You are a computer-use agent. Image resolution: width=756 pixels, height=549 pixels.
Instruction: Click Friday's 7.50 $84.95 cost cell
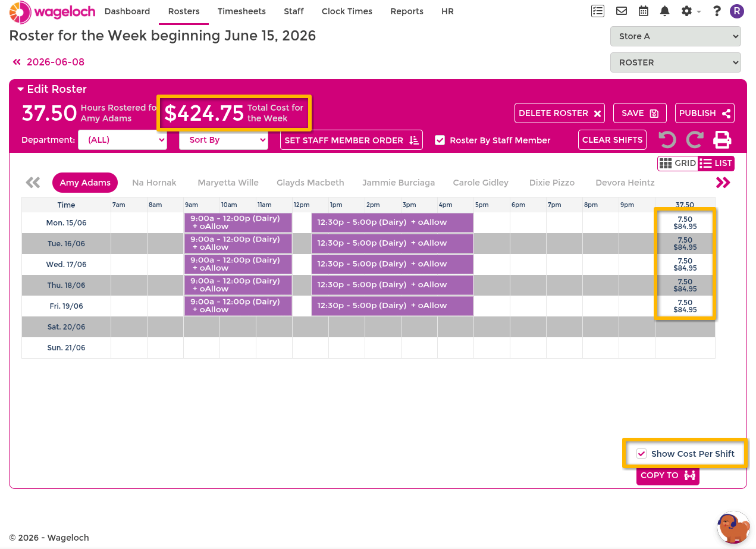click(x=685, y=306)
